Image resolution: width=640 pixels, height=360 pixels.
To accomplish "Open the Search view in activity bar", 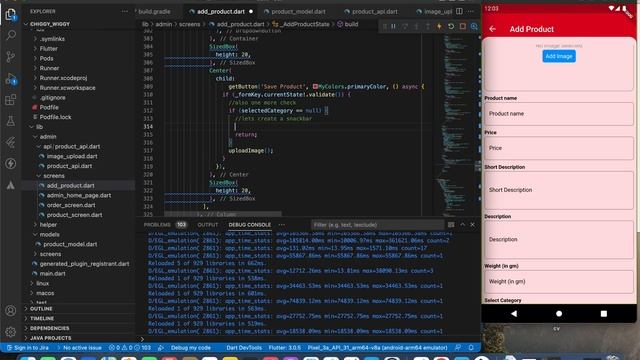I will 11,35.
